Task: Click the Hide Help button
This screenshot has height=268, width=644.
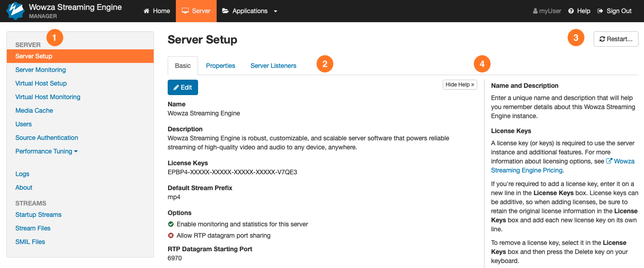Action: 460,85
